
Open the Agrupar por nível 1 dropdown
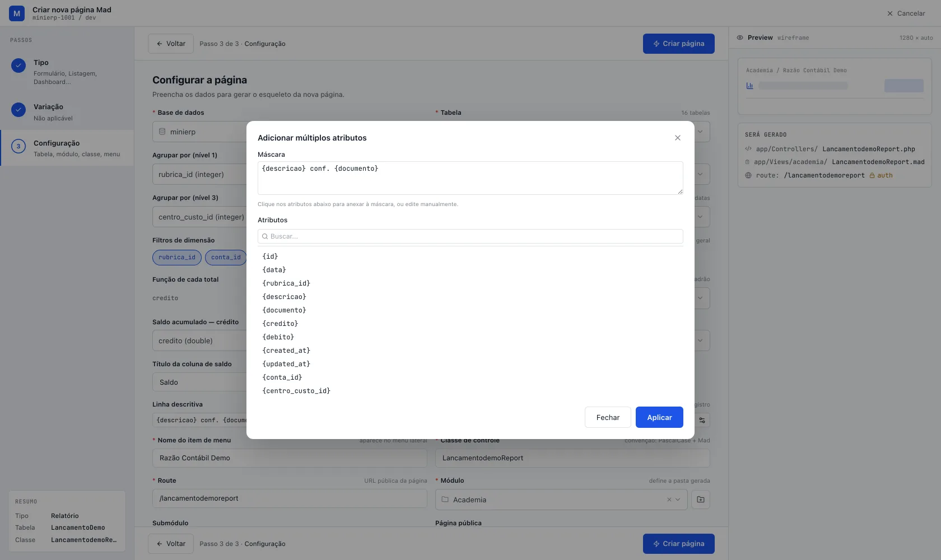click(199, 174)
